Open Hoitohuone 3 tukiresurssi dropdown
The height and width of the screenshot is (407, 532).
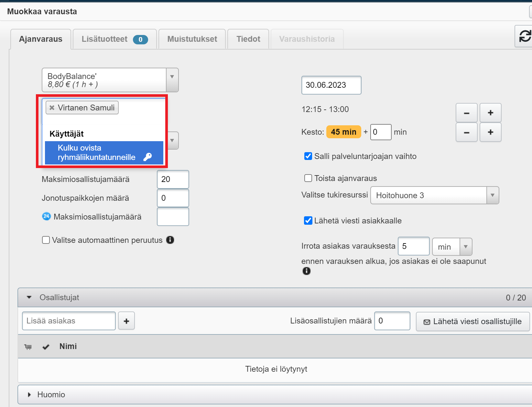pos(492,195)
